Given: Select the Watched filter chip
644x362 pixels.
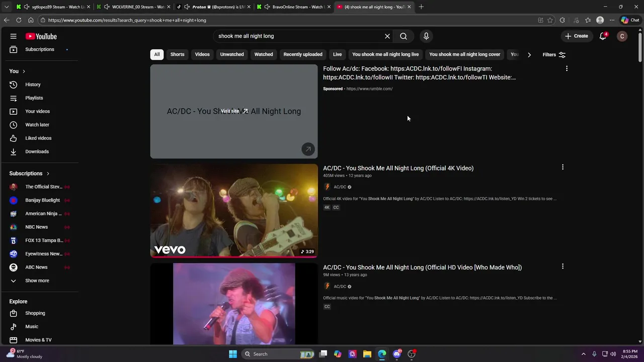Looking at the screenshot, I should click(264, 54).
